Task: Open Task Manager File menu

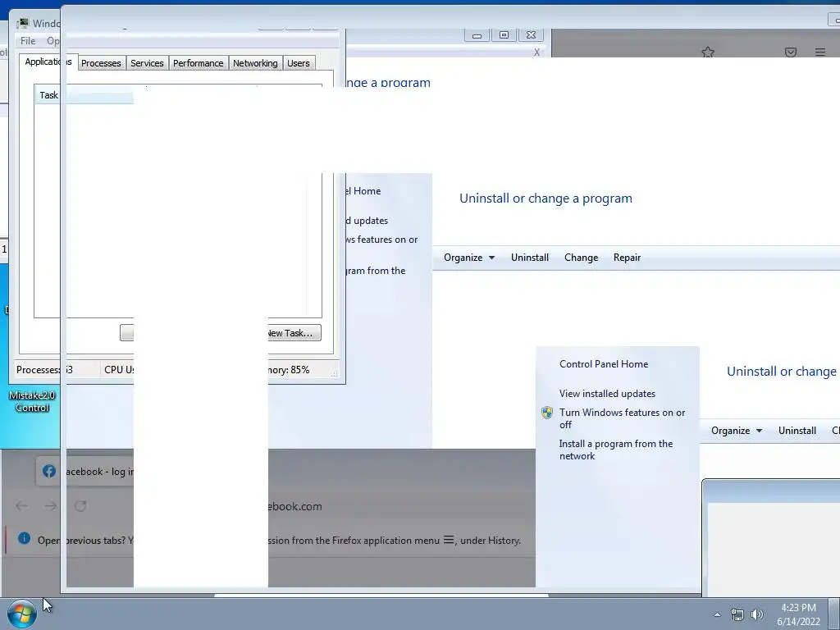Action: tap(28, 41)
